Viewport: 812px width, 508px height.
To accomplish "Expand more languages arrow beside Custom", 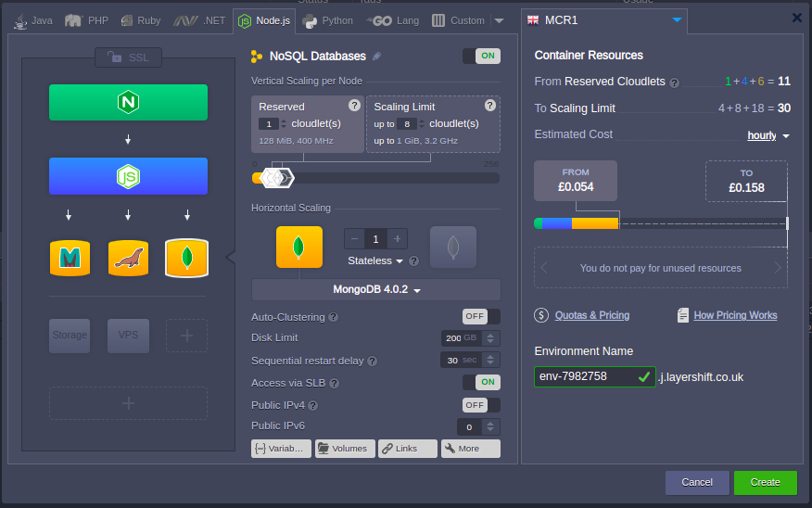I will pos(500,20).
